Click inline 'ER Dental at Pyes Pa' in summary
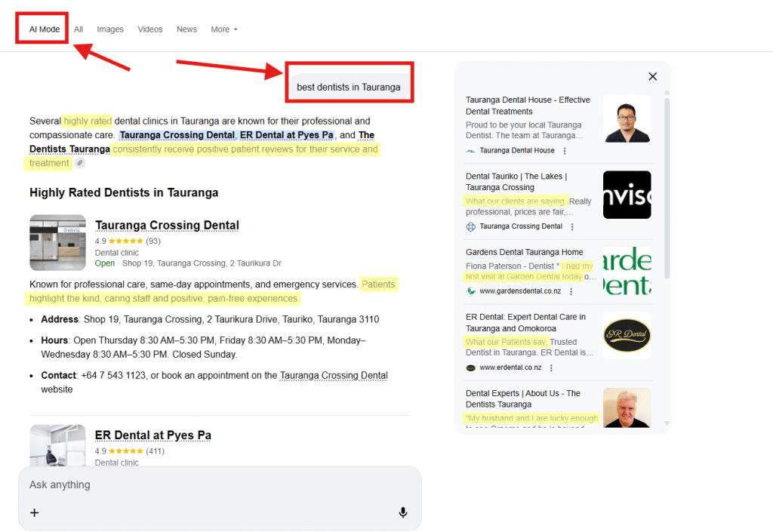This screenshot has width=773, height=532. [286, 135]
